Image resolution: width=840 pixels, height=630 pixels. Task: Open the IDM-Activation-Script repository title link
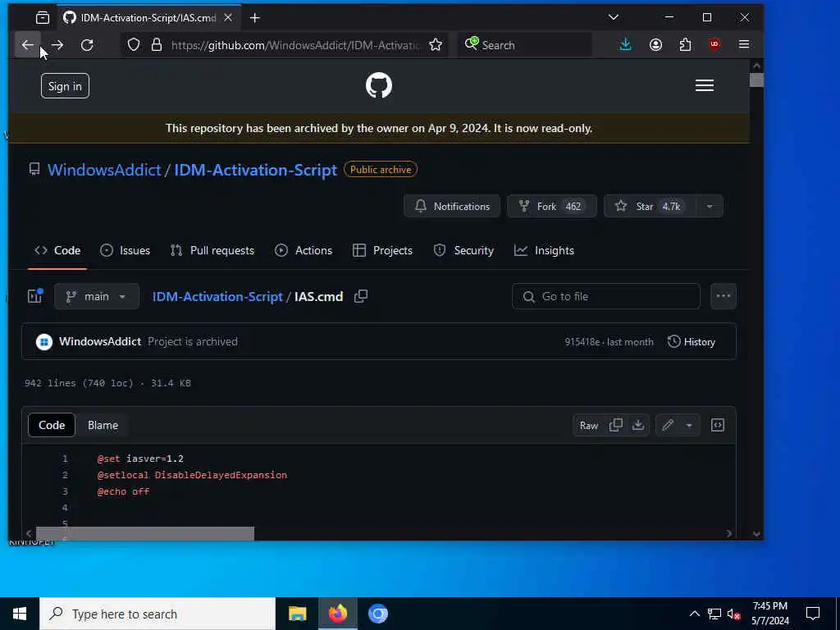coord(256,170)
